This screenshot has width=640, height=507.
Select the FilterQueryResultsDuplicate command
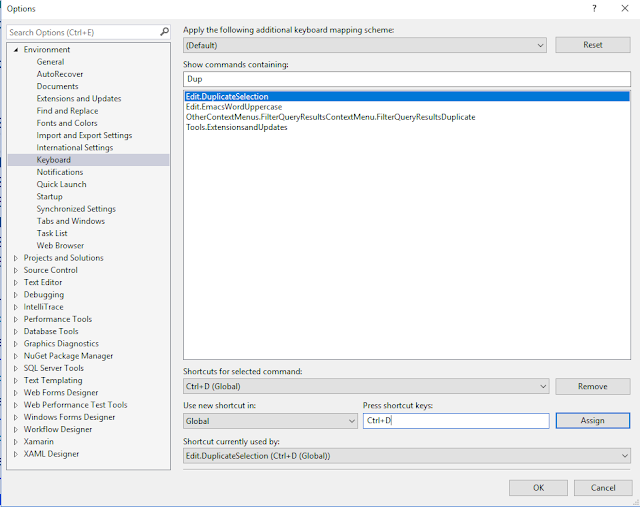331,117
